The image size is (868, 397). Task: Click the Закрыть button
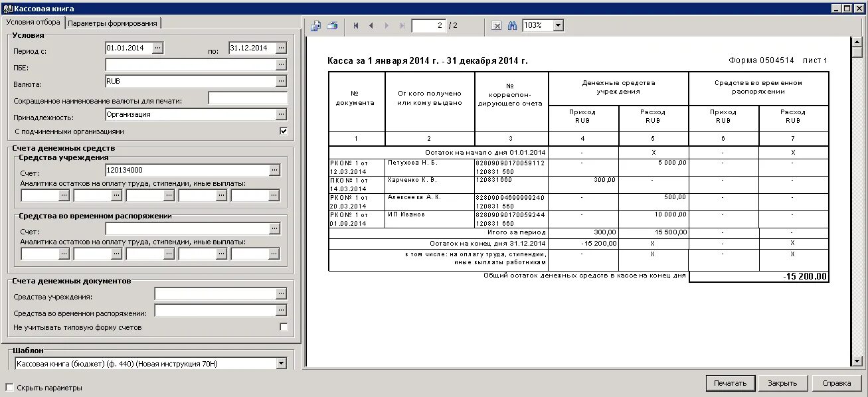pos(782,383)
